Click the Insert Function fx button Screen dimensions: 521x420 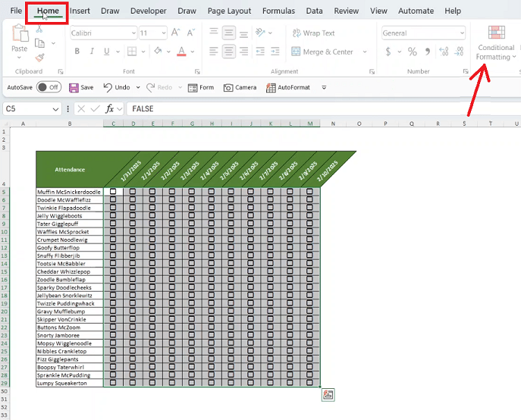[110, 108]
